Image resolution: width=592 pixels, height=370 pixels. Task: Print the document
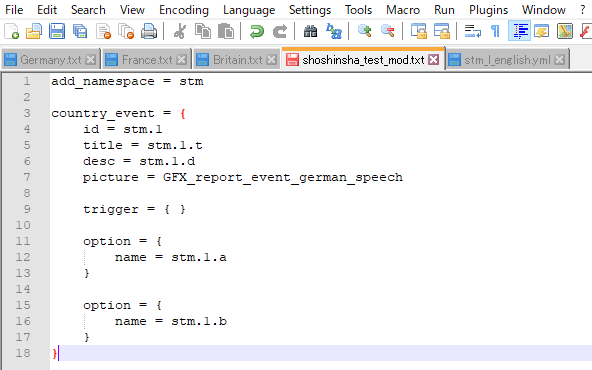[x=149, y=31]
